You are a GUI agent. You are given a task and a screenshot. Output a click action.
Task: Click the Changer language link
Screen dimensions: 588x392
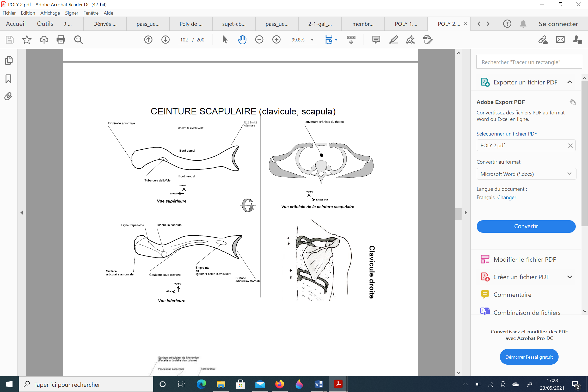506,197
